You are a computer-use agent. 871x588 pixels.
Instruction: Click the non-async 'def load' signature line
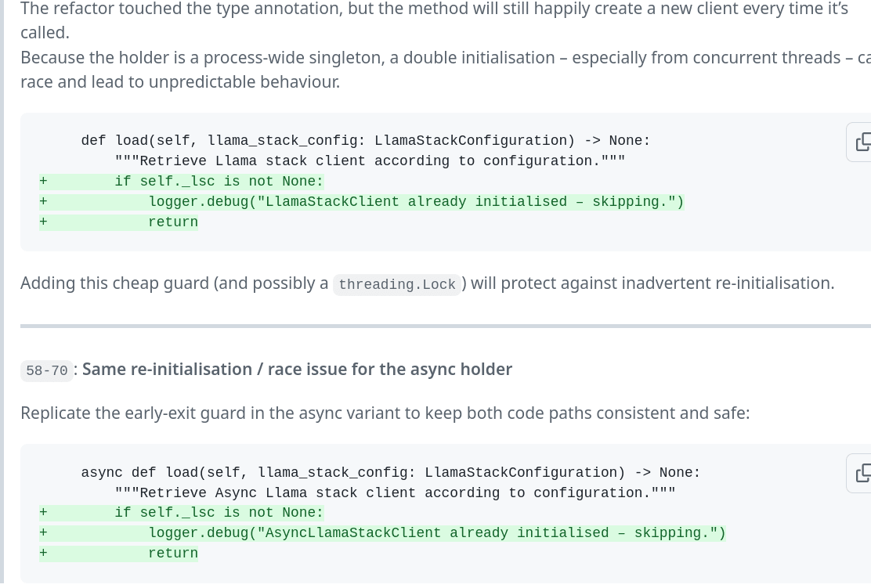[x=365, y=141]
